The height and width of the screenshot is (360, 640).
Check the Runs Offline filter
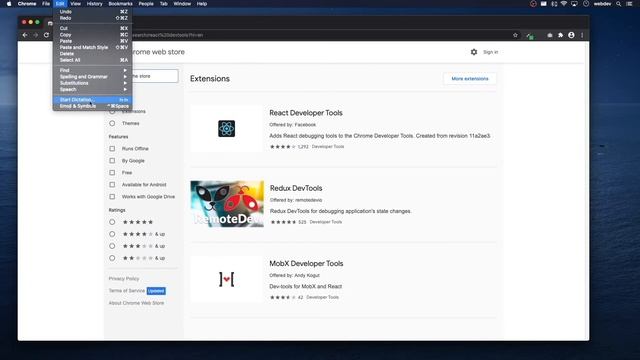[x=112, y=149]
